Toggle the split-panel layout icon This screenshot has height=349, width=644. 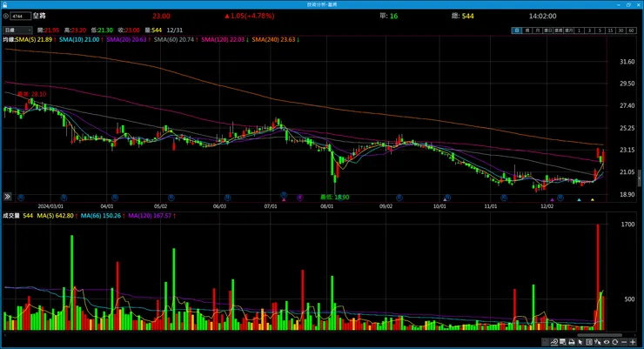(x=589, y=342)
